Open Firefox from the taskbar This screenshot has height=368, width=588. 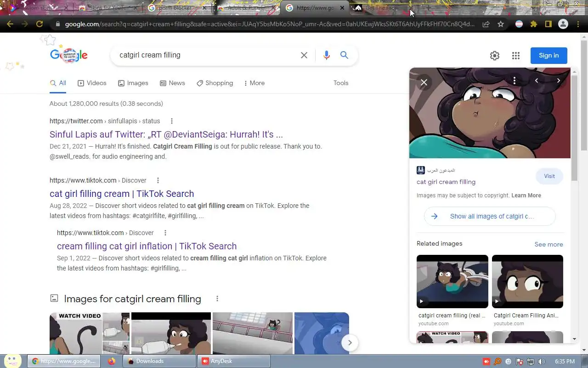[x=112, y=361]
